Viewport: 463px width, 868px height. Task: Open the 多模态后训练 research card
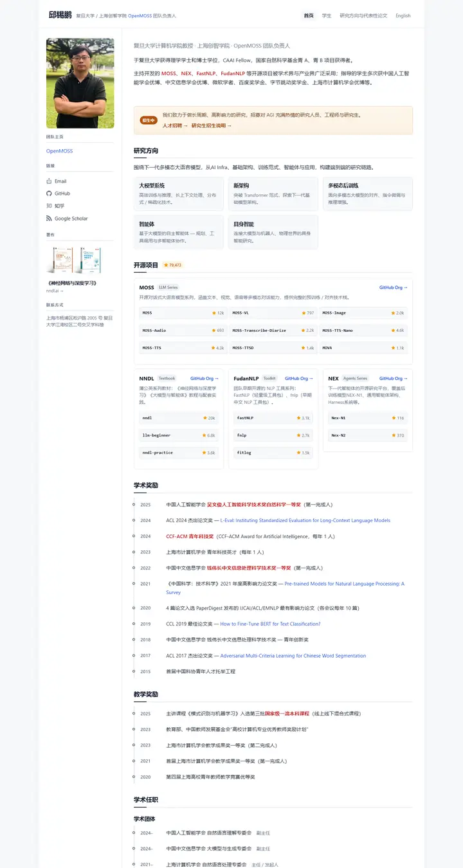[368, 194]
